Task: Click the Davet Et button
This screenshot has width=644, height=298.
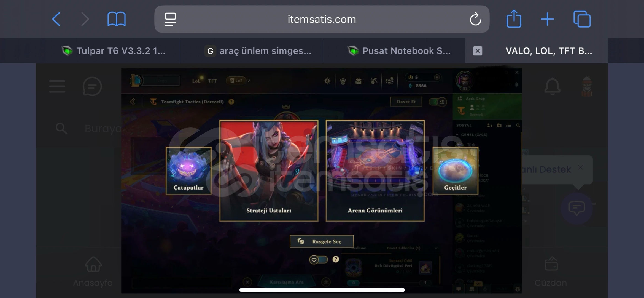Action: [x=406, y=102]
